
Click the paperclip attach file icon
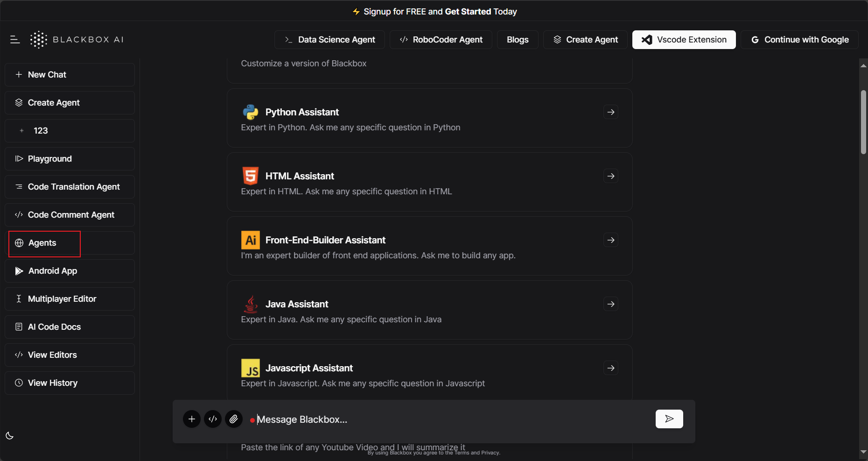pos(234,419)
